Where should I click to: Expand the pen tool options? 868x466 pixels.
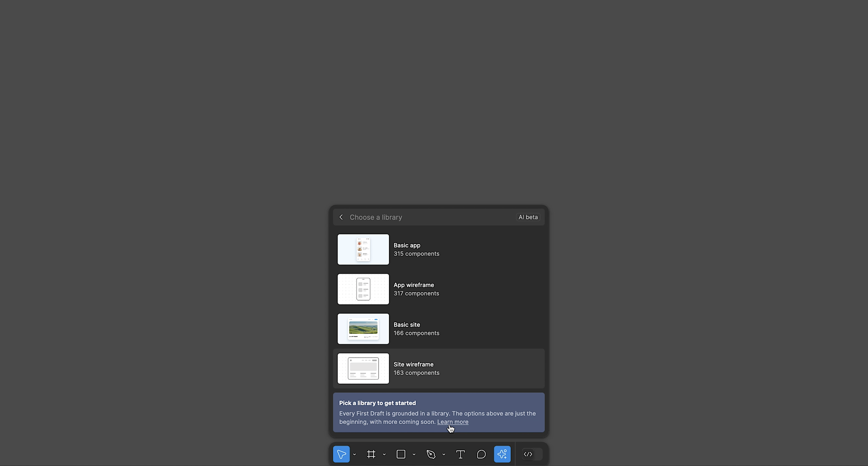tap(443, 454)
